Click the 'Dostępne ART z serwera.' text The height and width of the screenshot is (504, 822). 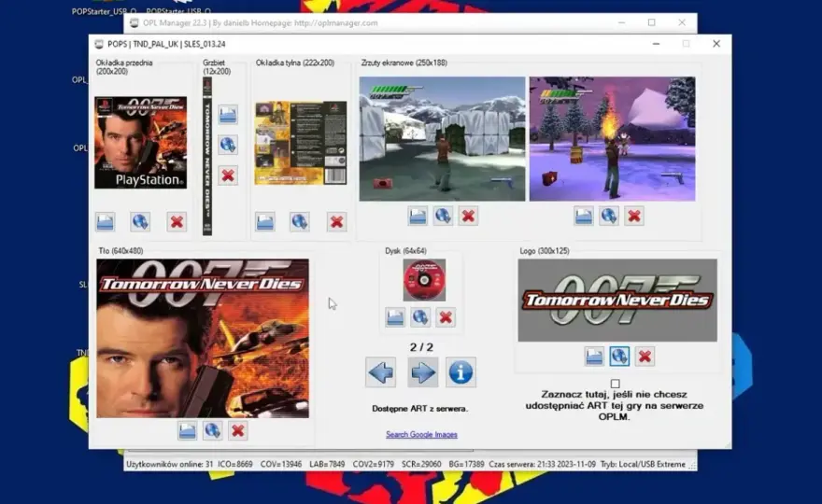tap(420, 409)
